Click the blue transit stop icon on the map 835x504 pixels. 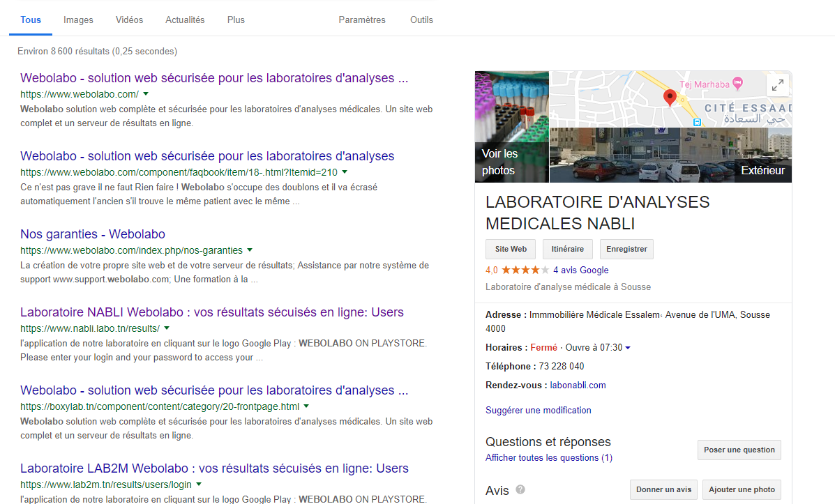pos(697,122)
